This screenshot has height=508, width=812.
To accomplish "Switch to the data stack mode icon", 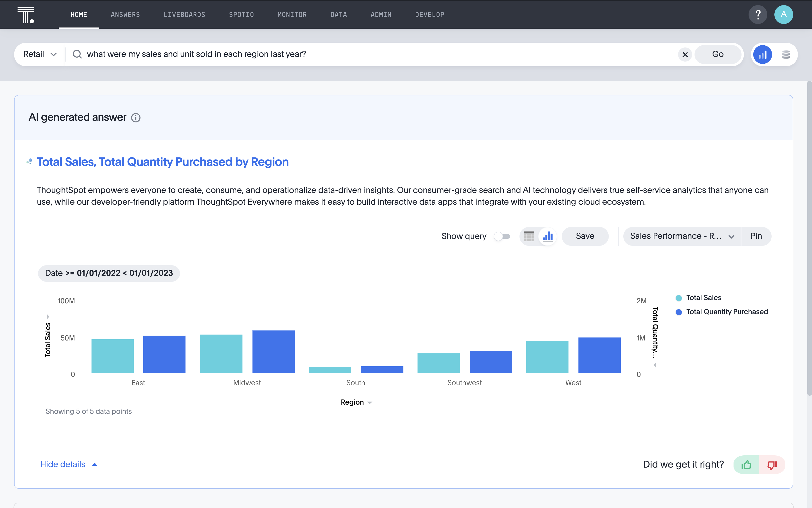I will click(x=786, y=55).
